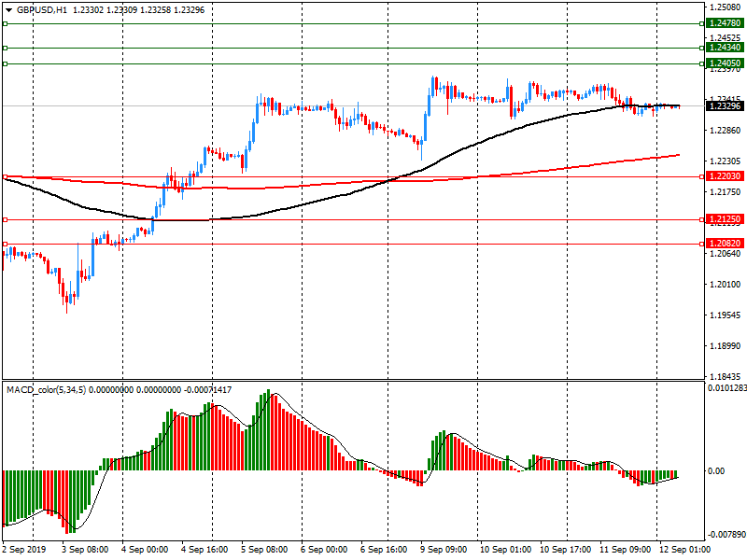Select the 1.22030 red support level label

(x=725, y=176)
